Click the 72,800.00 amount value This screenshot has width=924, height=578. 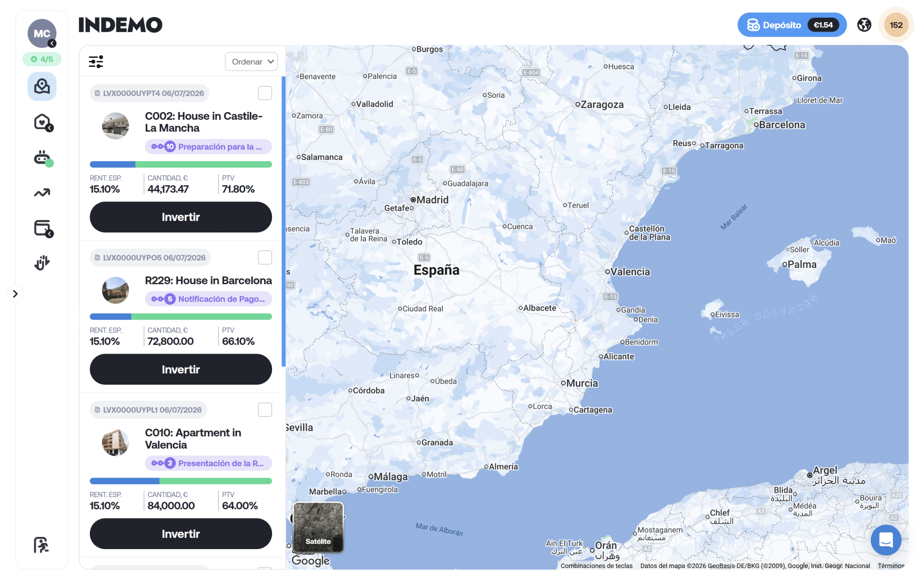click(x=171, y=341)
